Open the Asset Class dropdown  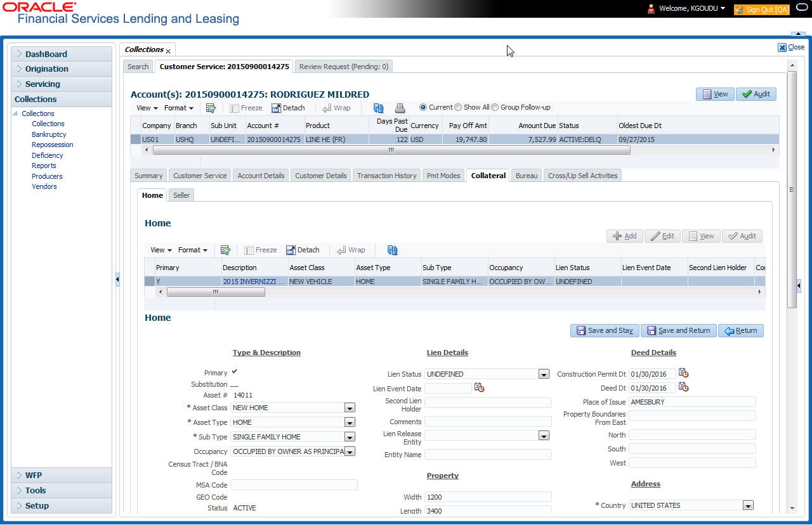click(x=350, y=408)
